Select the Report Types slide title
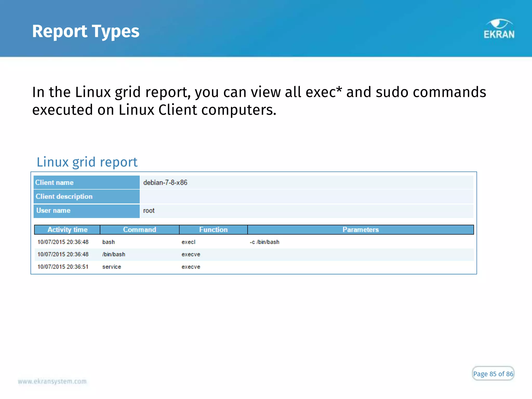The height and width of the screenshot is (399, 532). click(x=86, y=31)
